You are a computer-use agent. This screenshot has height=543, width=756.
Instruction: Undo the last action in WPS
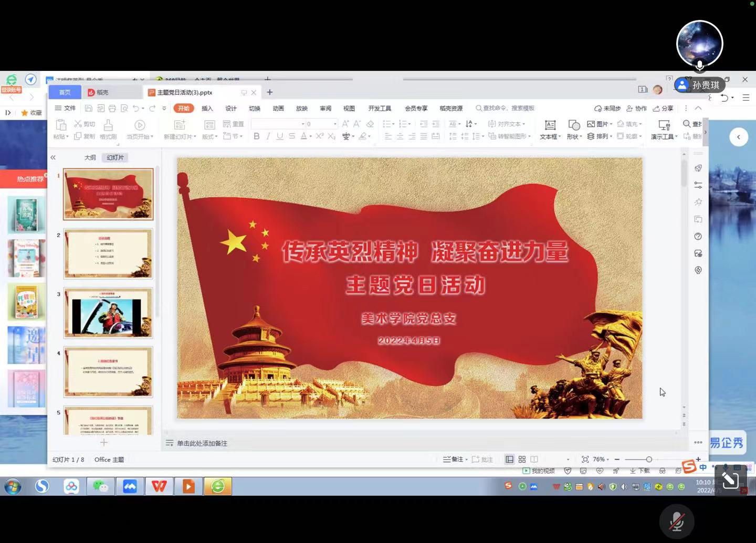136,108
